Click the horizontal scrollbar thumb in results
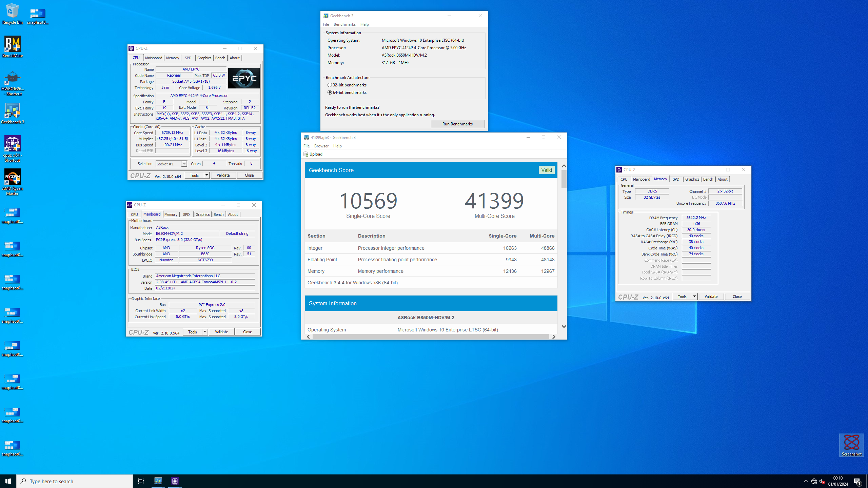 tap(431, 337)
